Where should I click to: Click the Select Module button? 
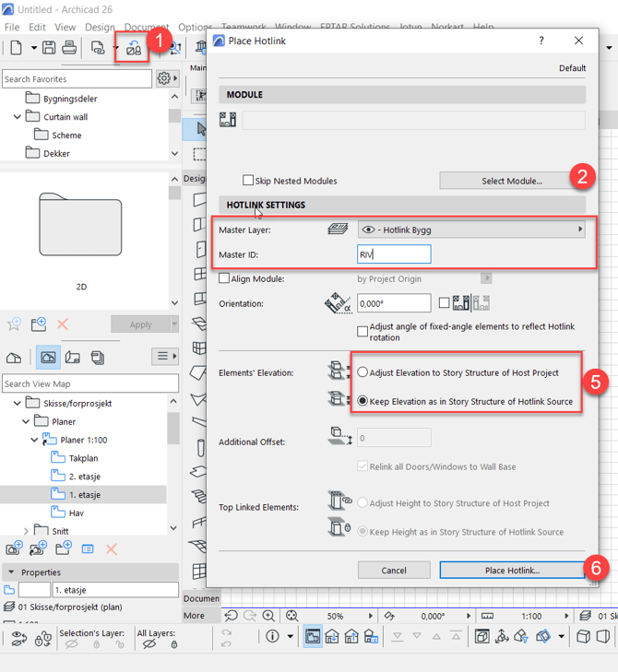pos(511,181)
